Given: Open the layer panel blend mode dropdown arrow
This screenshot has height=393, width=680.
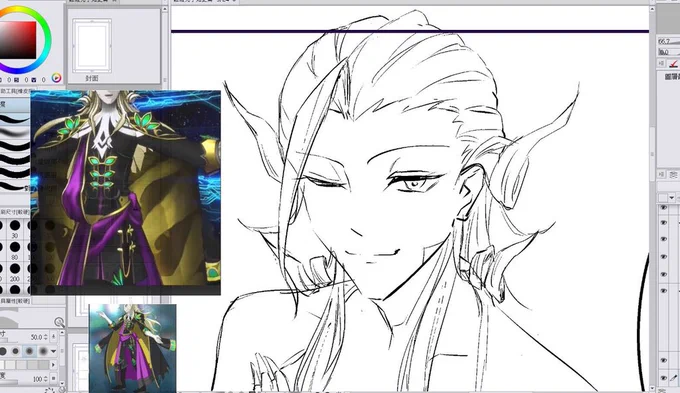Looking at the screenshot, I should click(672, 198).
